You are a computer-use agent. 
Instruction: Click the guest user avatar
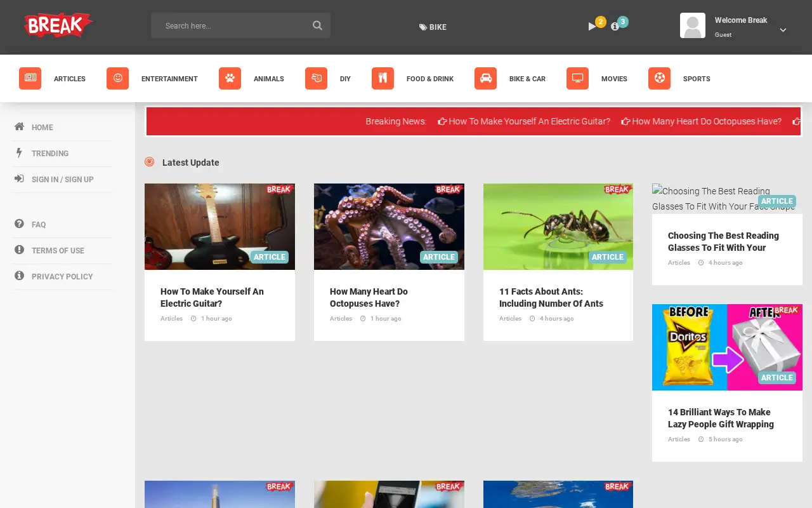693,25
